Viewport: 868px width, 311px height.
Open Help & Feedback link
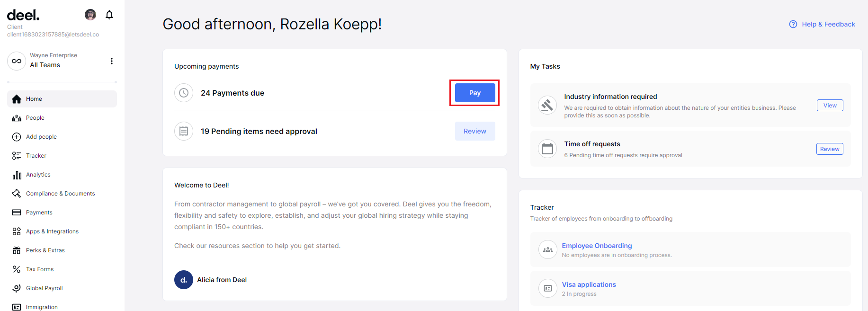[x=822, y=24]
